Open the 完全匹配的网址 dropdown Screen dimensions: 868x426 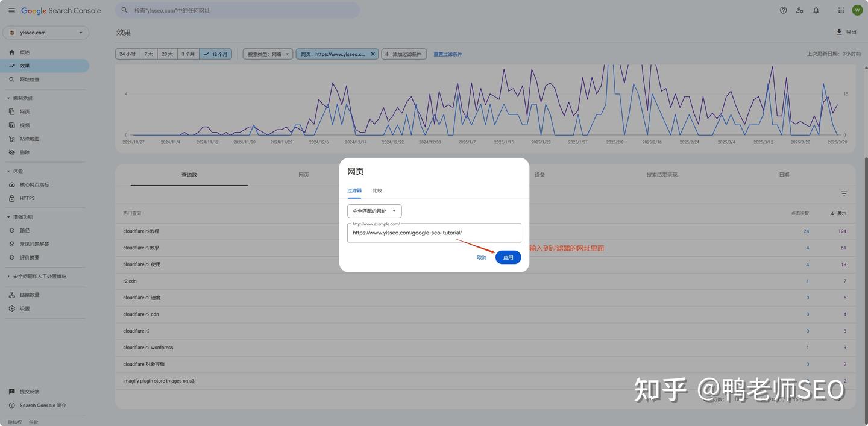tap(374, 211)
